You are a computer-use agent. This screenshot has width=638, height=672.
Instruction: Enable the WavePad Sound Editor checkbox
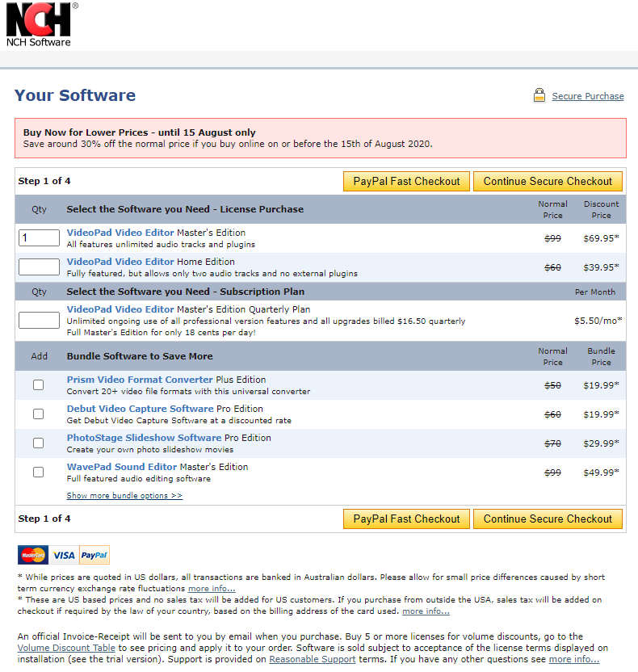click(39, 472)
